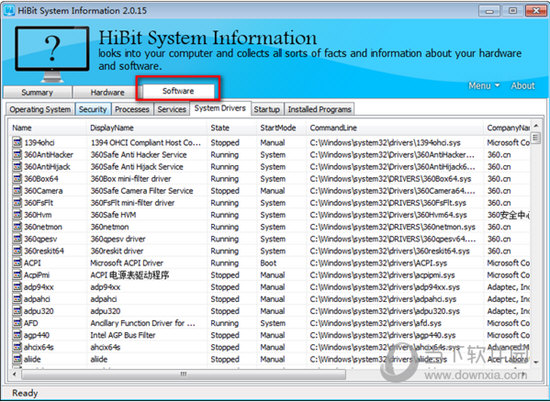550x402 pixels.
Task: Click the driver icon beside 360AntiHacker
Action: point(17,155)
